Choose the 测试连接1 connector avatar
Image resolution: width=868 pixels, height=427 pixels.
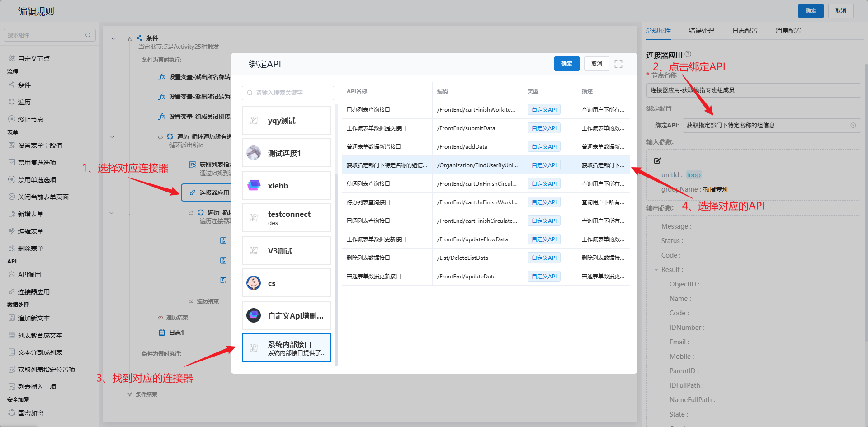click(x=254, y=153)
